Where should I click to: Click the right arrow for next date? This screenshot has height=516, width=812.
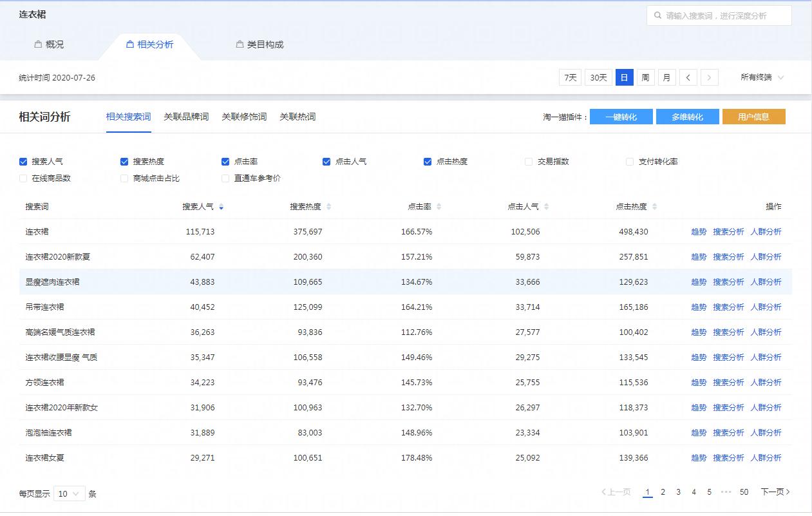point(708,77)
